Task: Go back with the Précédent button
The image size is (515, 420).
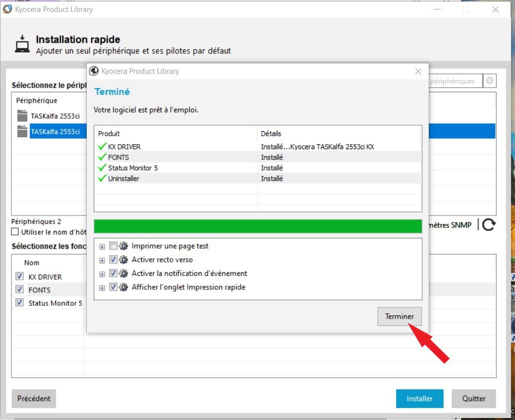Action: pyautogui.click(x=34, y=399)
